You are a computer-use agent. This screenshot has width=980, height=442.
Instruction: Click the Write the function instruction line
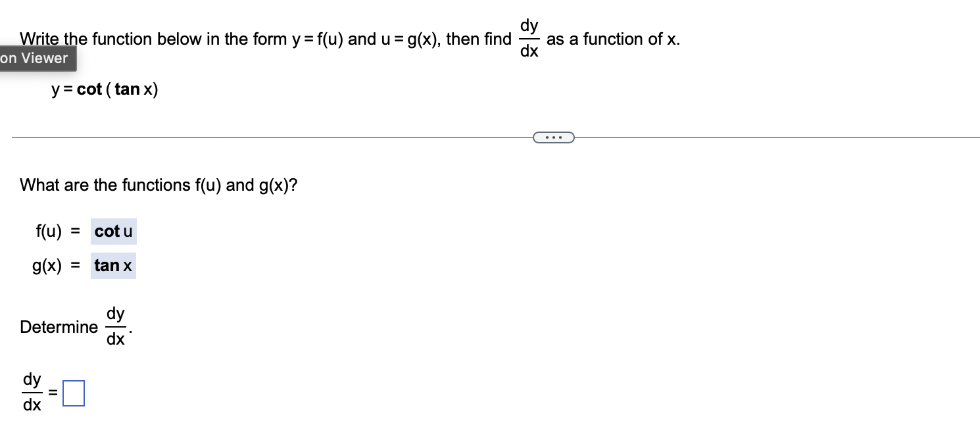tap(263, 39)
